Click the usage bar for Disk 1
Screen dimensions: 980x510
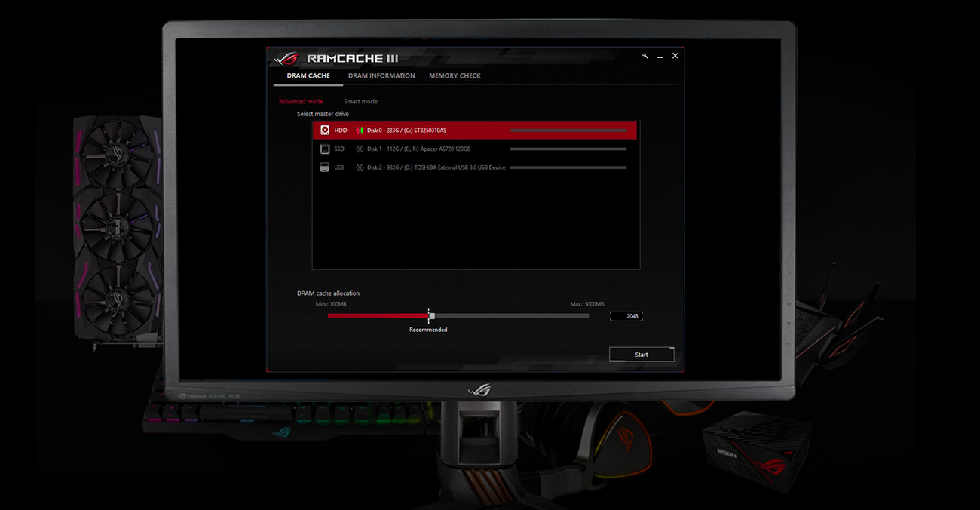point(568,149)
